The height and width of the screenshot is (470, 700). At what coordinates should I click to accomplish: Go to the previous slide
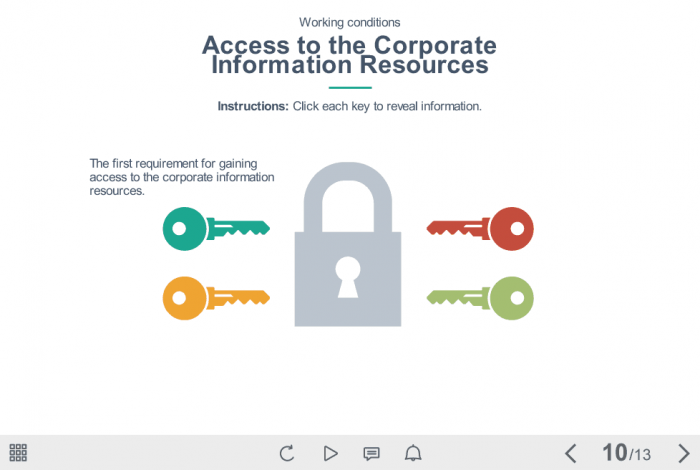point(570,453)
